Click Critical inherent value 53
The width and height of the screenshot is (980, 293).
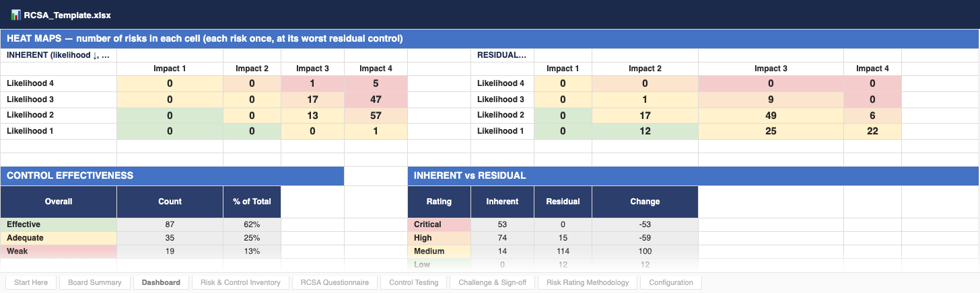[x=502, y=224]
